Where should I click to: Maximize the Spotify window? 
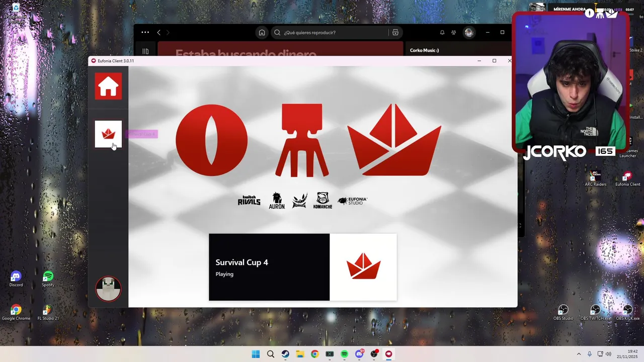(x=502, y=32)
